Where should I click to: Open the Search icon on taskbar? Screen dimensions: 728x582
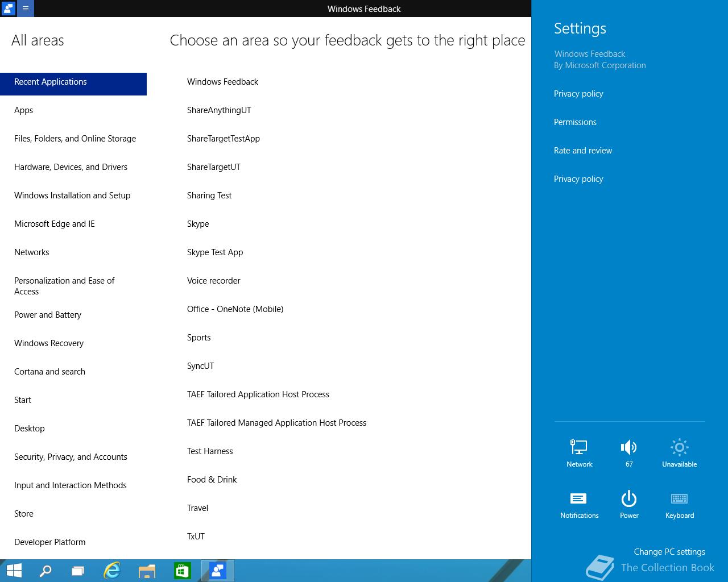(45, 571)
